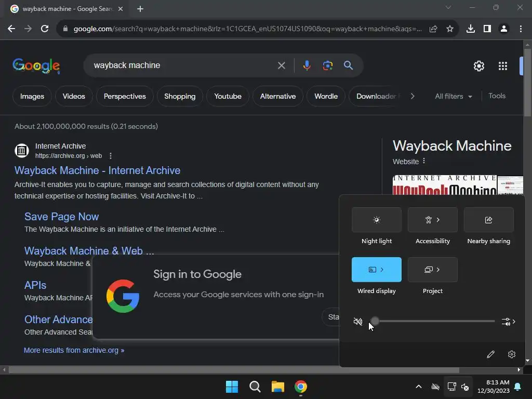Open Google apps grid icon
Image resolution: width=532 pixels, height=399 pixels.
pos(503,66)
